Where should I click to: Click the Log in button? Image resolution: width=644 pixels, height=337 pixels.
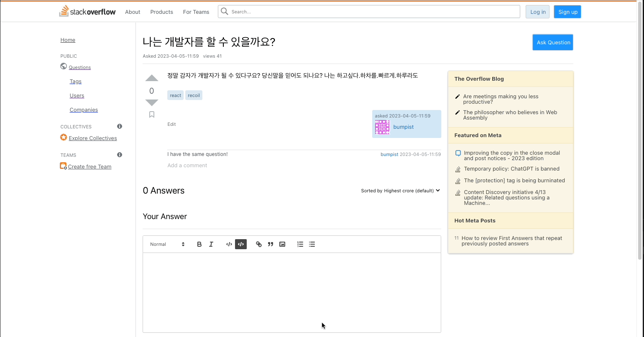tap(538, 12)
